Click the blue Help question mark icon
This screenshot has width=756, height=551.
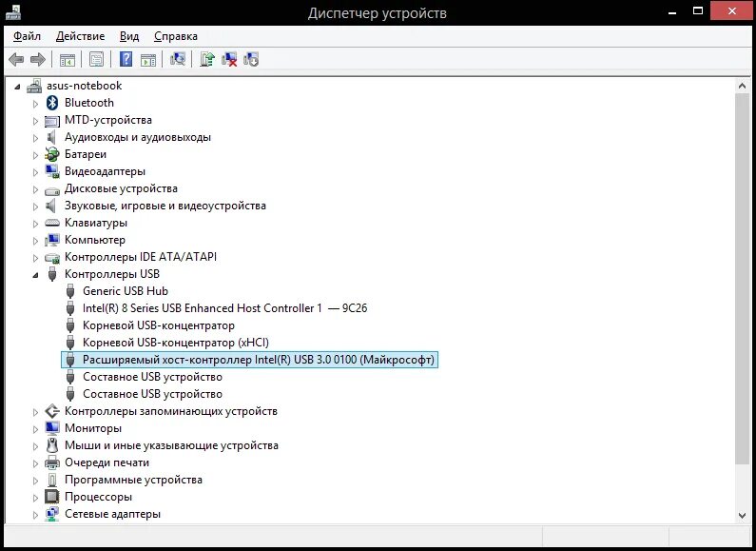click(126, 59)
